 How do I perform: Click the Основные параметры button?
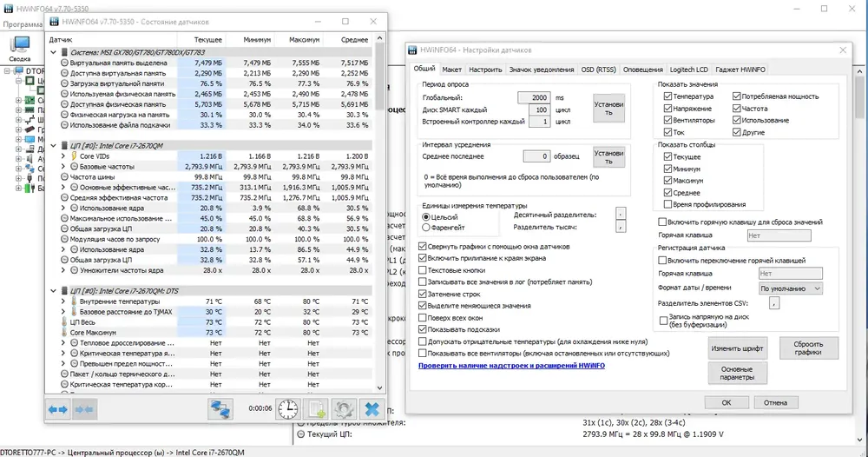[x=737, y=373]
